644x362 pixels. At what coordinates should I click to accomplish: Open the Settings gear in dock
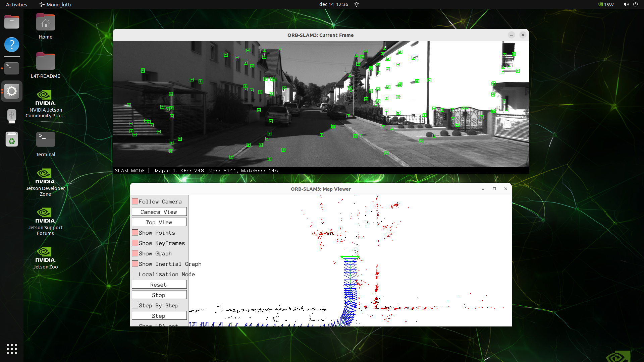[12, 91]
